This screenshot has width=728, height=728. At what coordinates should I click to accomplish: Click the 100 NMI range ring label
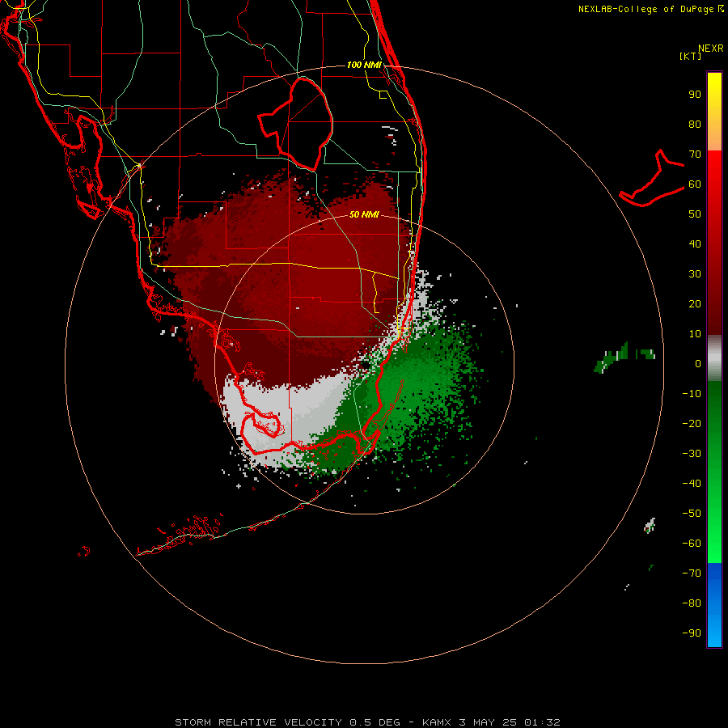(x=364, y=65)
